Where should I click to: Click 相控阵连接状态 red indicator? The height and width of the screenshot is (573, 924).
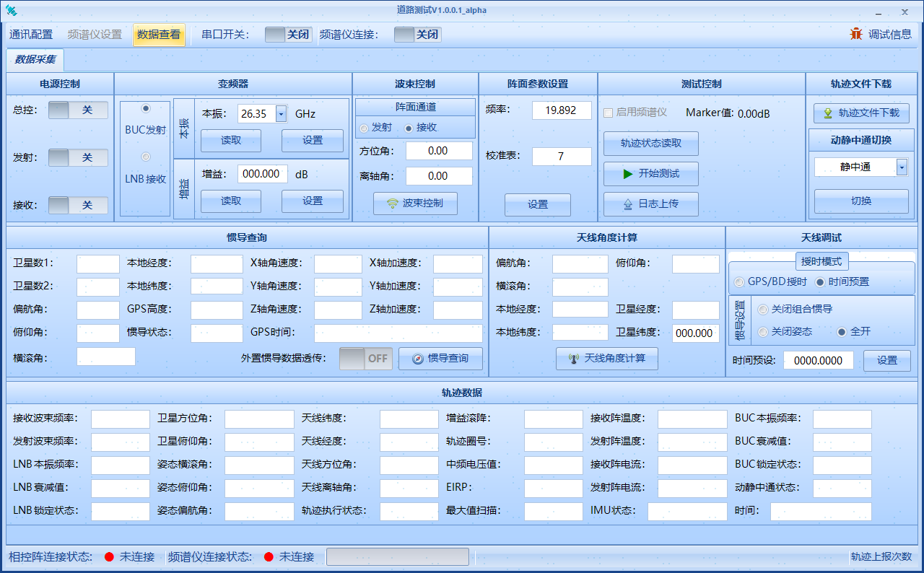[109, 556]
